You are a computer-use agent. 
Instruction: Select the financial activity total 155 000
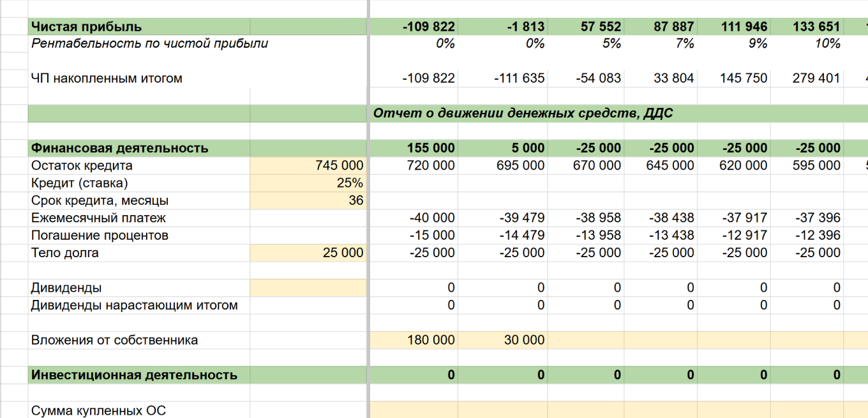[x=431, y=148]
